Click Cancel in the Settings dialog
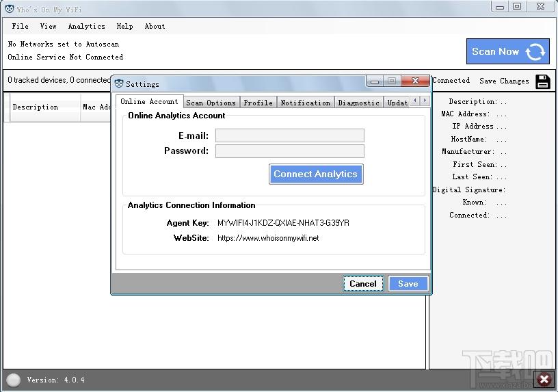Screen dimensions: 558x392 click(363, 284)
